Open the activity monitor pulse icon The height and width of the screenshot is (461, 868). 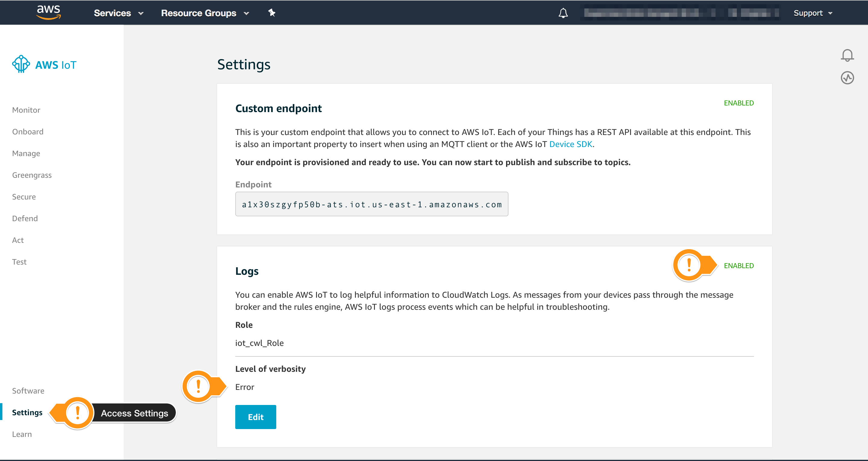847,78
